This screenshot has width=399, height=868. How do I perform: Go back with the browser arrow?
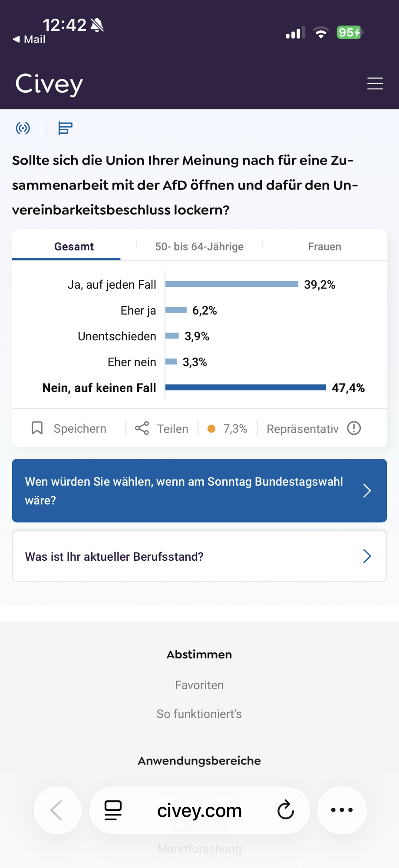point(57,810)
